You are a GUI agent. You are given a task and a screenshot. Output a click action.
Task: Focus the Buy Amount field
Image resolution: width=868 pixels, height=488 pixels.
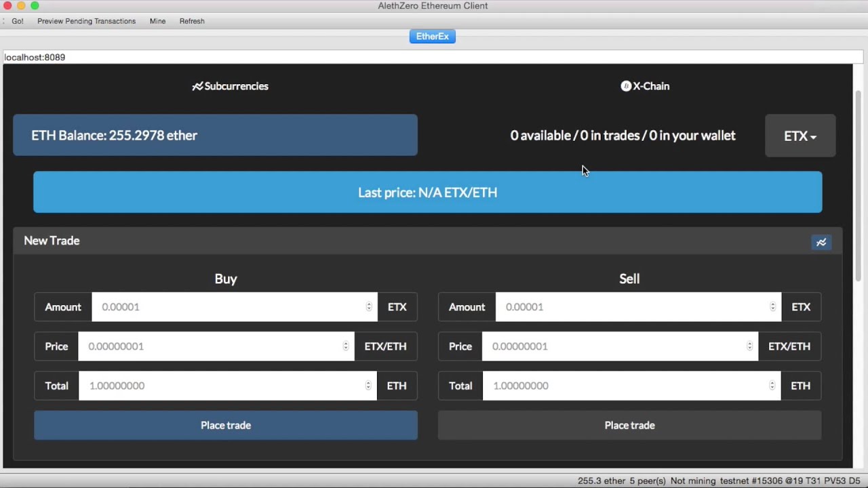235,307
